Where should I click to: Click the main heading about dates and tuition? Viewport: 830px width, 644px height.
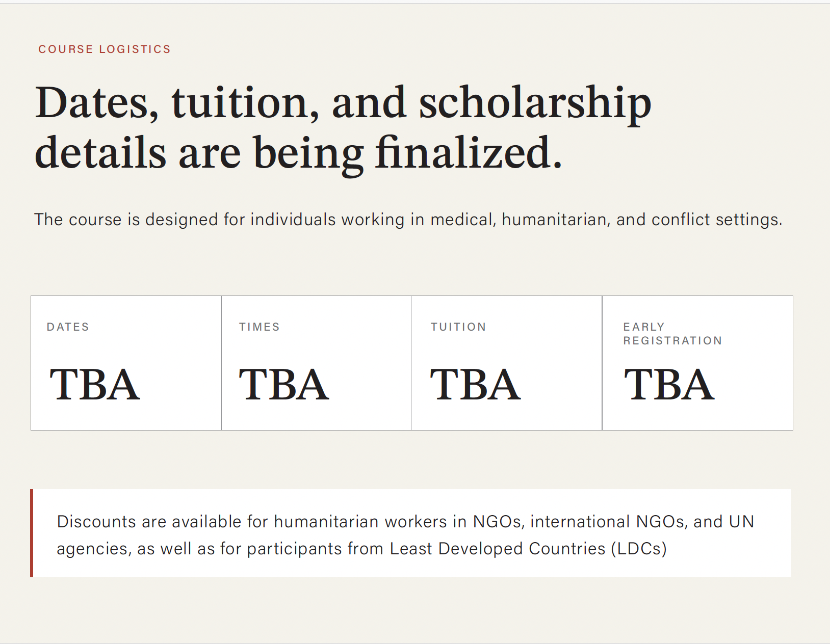point(343,127)
